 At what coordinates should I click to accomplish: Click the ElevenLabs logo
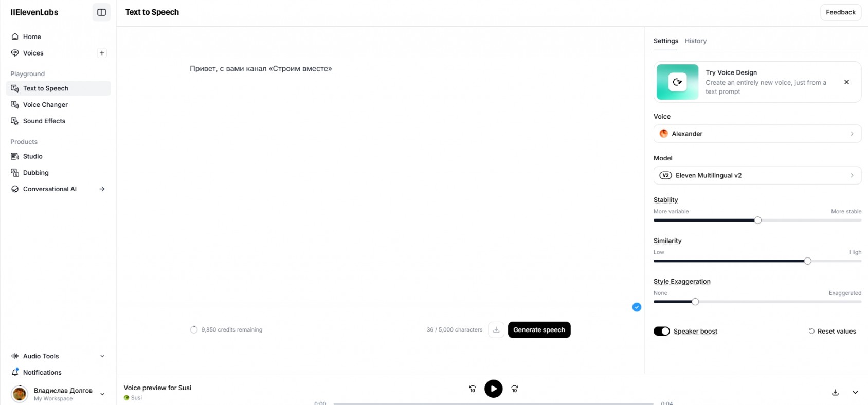coord(34,12)
